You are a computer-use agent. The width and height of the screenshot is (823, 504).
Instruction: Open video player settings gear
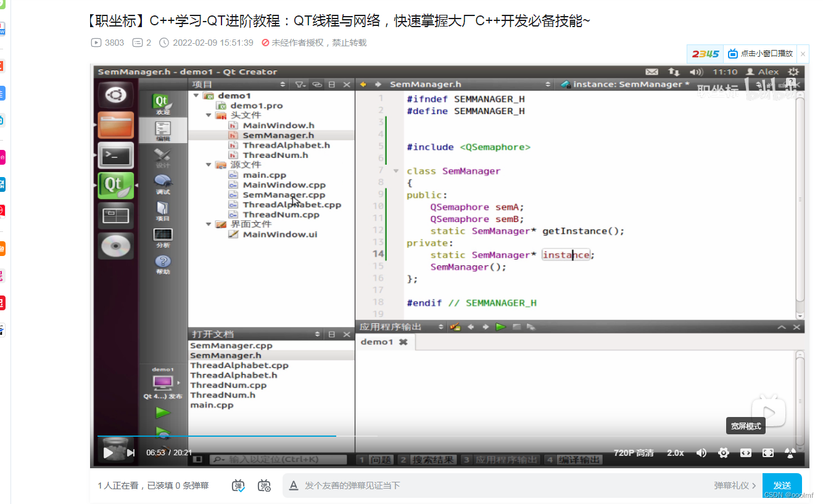(724, 453)
